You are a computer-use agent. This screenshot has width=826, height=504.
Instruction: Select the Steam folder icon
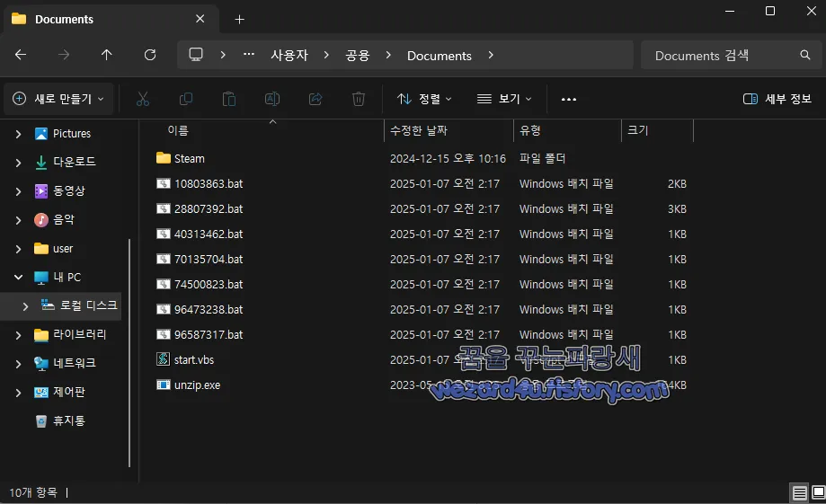164,158
